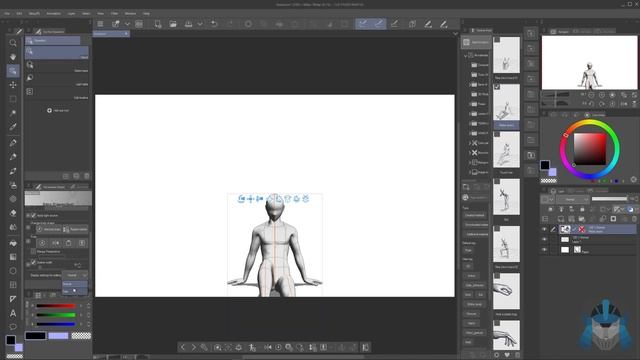Click the Open file folder icon
Viewport: 640px width, 360px height.
(173, 24)
